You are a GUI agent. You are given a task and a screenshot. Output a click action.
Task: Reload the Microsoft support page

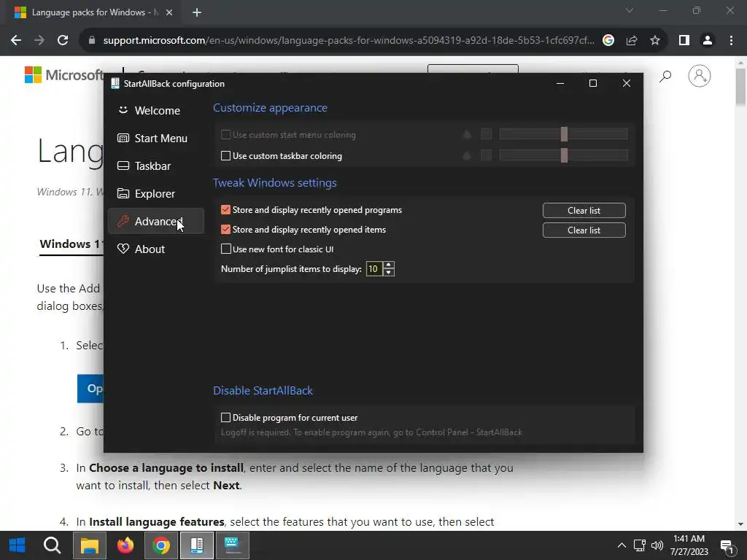63,41
